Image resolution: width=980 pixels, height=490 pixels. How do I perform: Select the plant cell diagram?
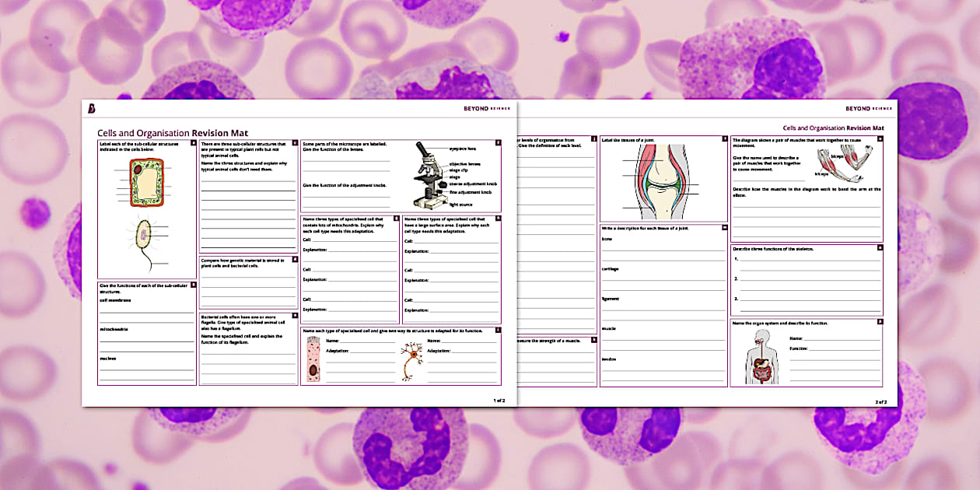click(149, 183)
